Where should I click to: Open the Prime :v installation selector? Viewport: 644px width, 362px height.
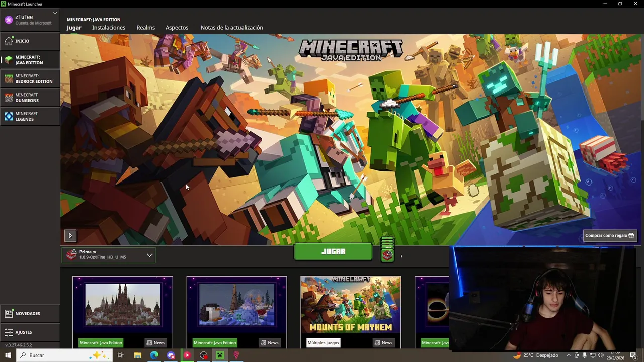click(109, 255)
